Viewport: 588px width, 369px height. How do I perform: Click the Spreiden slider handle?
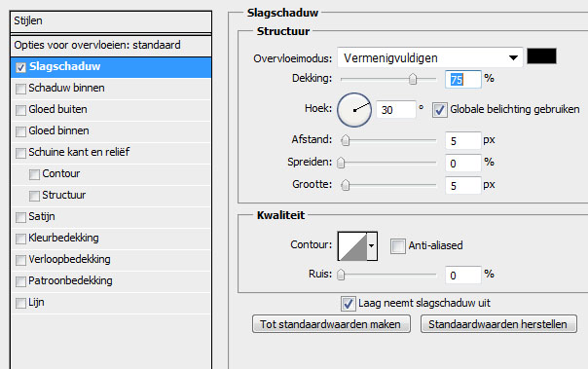click(341, 163)
